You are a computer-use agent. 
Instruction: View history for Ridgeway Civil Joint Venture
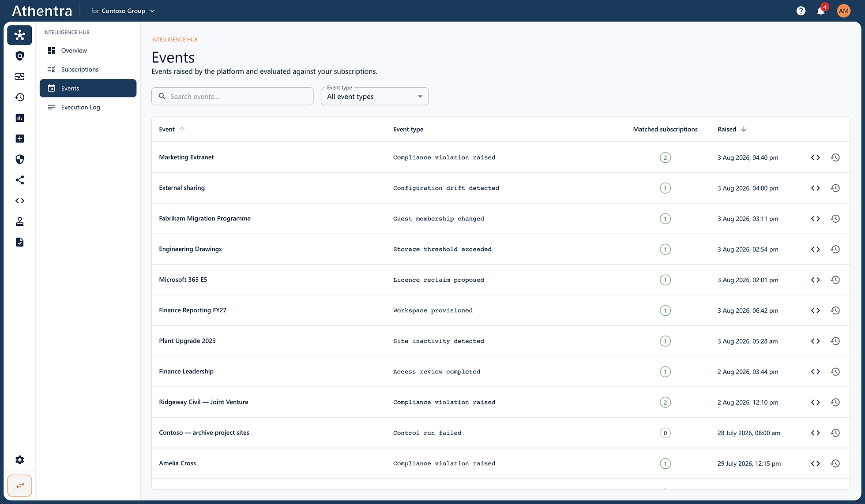[835, 402]
